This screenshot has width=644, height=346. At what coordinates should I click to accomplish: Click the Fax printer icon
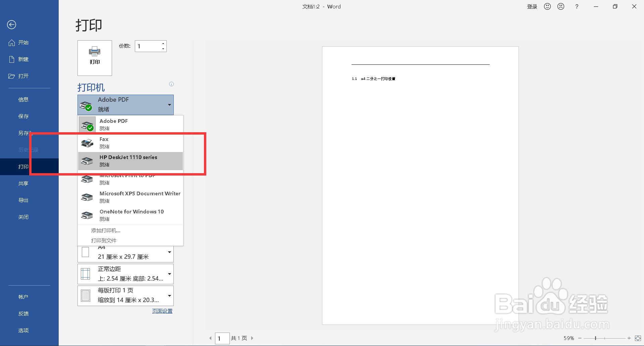pos(87,143)
